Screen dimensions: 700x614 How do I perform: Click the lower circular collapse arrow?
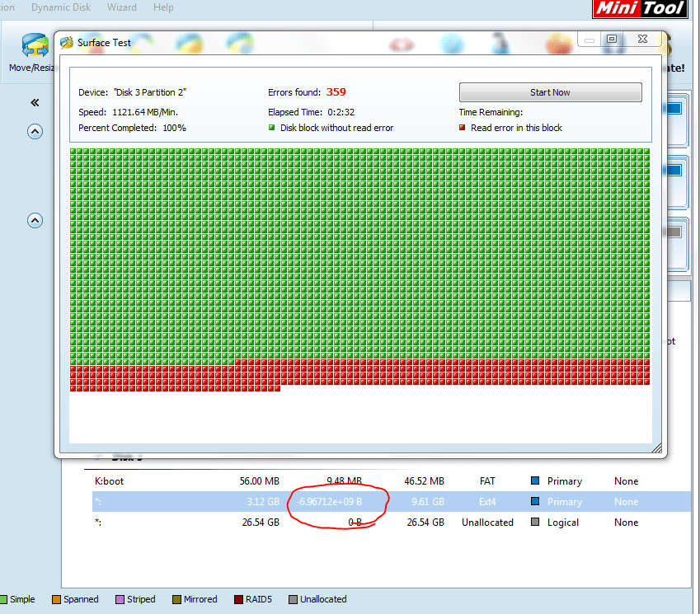pyautogui.click(x=35, y=220)
